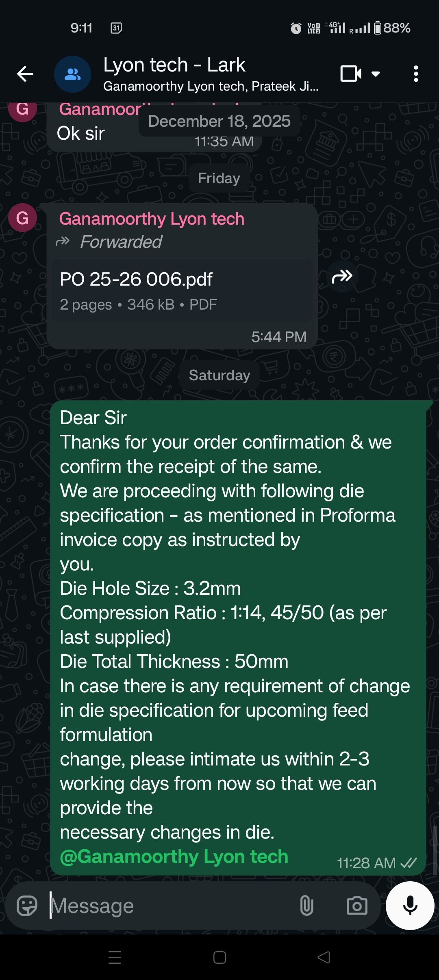
Task: Open the three-dot more options menu
Action: [x=415, y=74]
